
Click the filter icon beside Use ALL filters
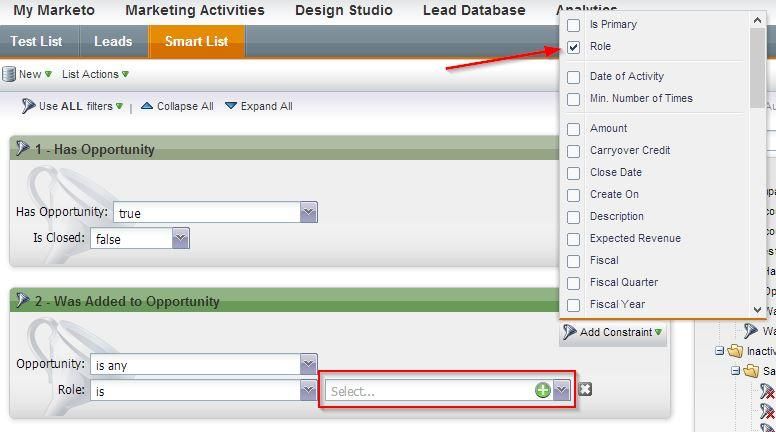[28, 106]
